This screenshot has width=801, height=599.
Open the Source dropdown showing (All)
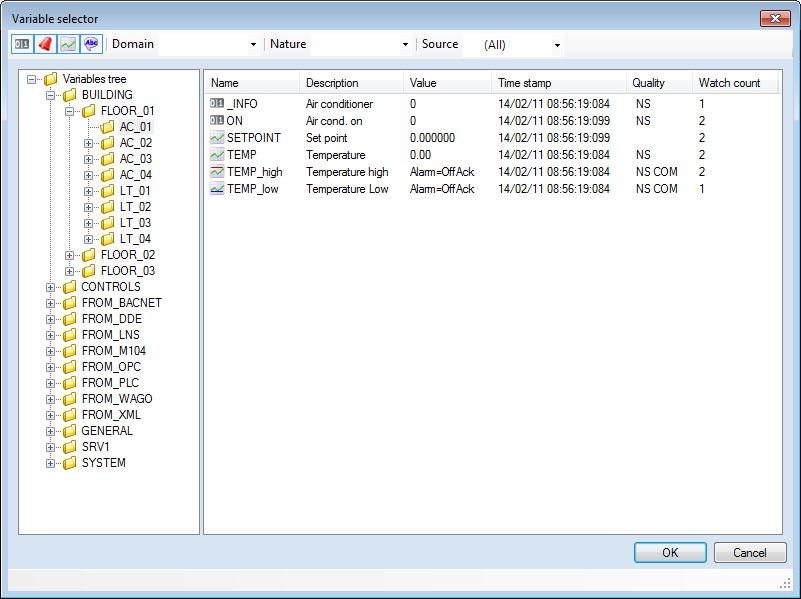520,45
